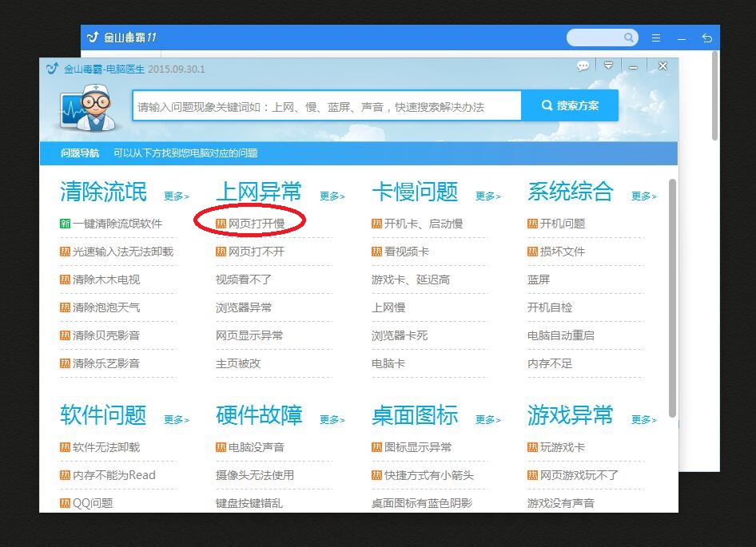Open the 游戏异常 category heading
Screen dimensions: 756x547
click(x=571, y=415)
